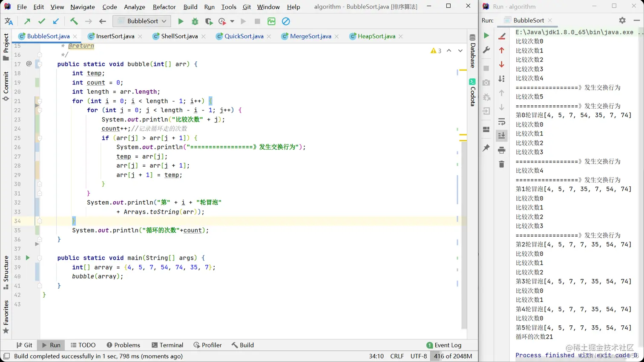This screenshot has width=644, height=362.
Task: Collapse the inner for loop at line 22
Action: [x=39, y=110]
